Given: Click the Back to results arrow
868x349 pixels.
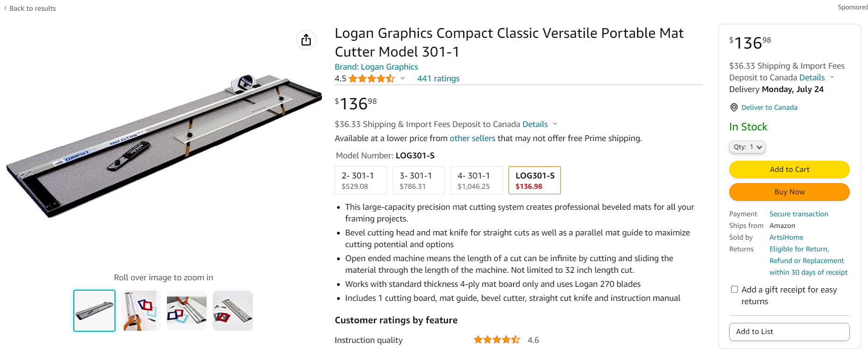Looking at the screenshot, I should coord(6,8).
